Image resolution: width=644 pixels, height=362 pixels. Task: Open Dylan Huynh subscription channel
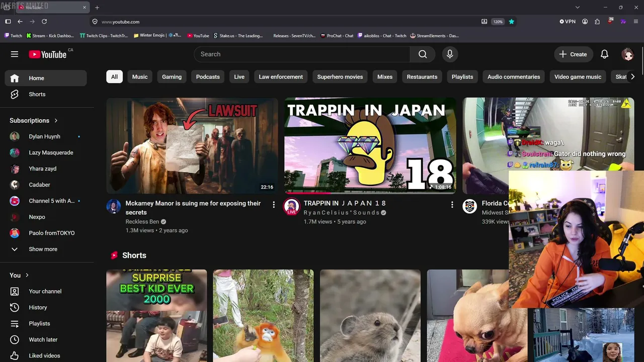pyautogui.click(x=46, y=136)
